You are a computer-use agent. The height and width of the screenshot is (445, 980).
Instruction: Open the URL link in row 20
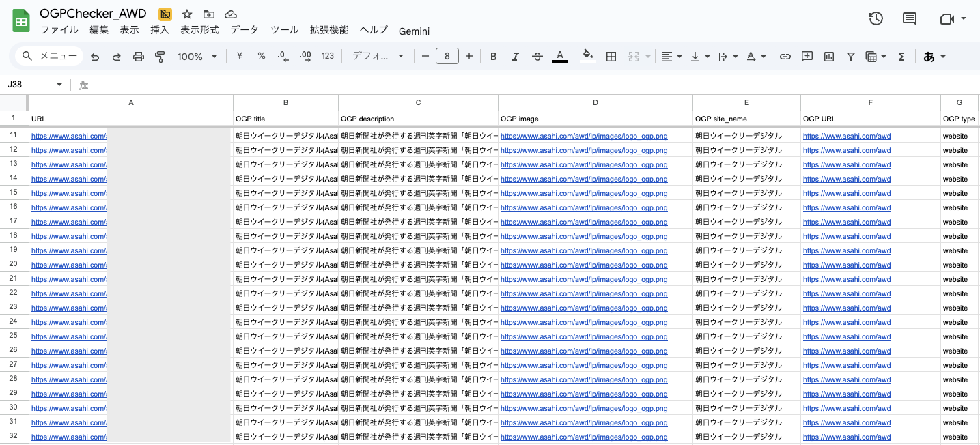pos(69,265)
